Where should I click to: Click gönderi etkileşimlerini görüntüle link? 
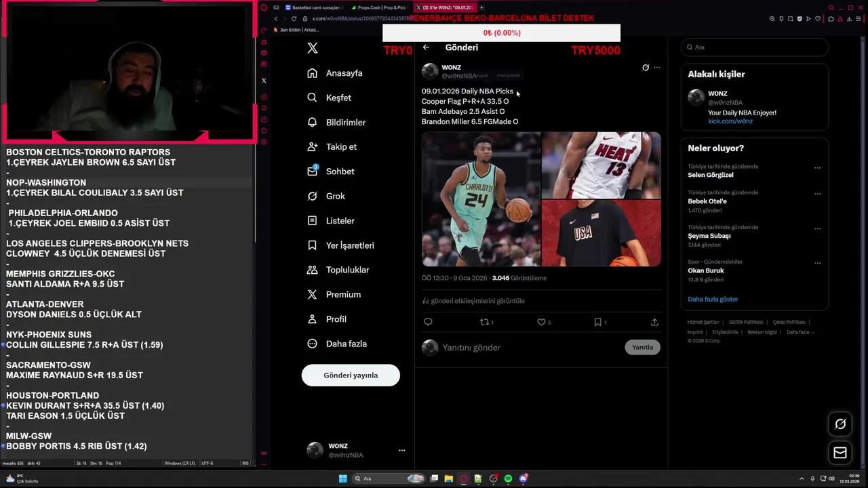coord(473,301)
